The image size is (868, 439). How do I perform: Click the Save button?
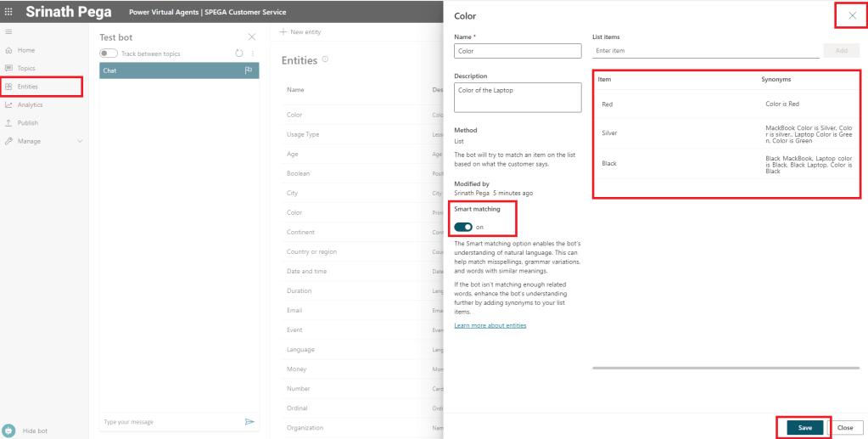[804, 427]
